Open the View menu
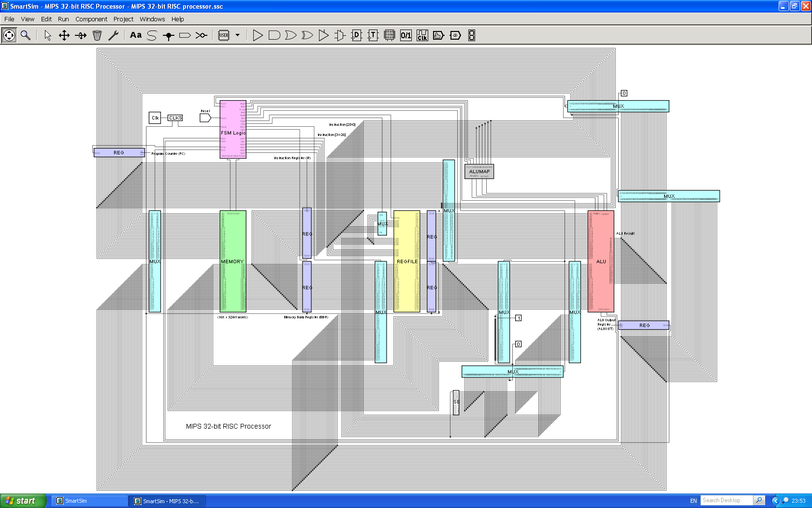 [x=28, y=19]
